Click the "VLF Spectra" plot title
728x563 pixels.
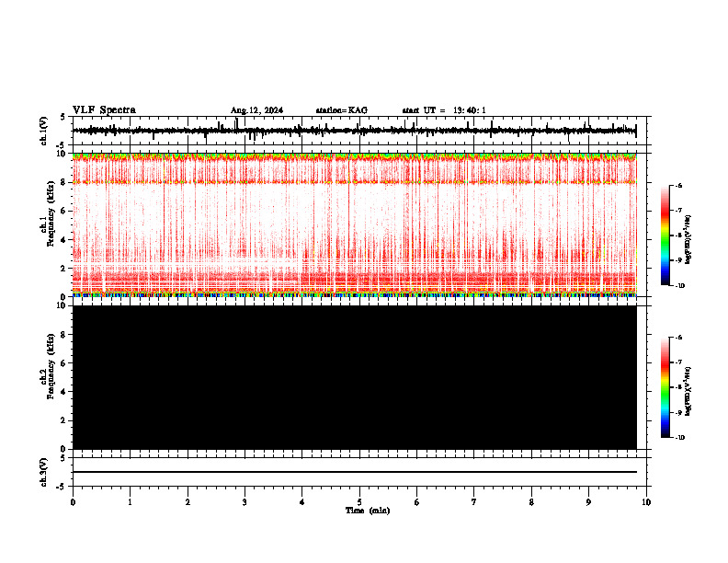(104, 110)
